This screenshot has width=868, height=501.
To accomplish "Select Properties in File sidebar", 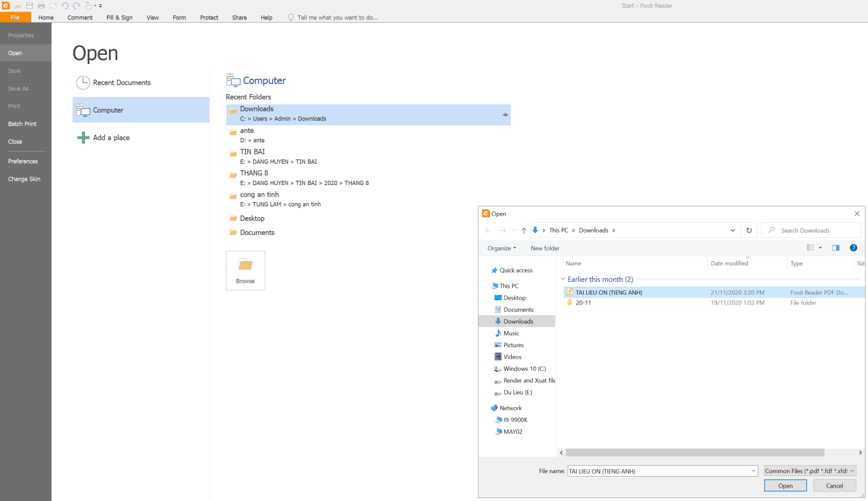I will tap(26, 35).
